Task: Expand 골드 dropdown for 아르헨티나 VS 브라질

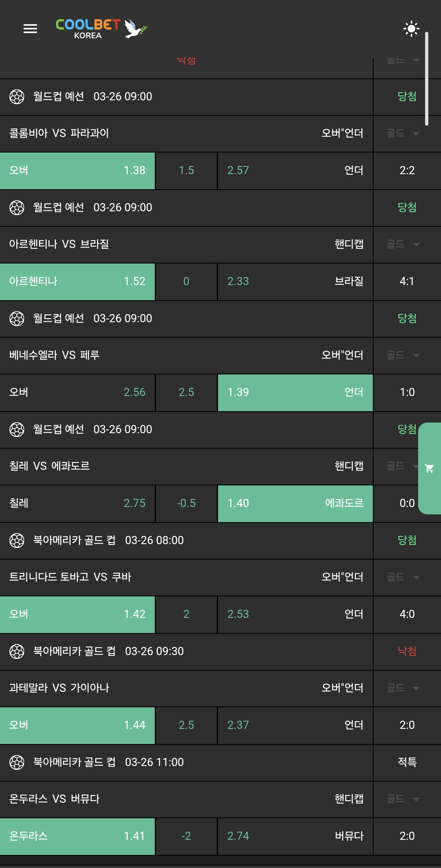Action: 403,244
